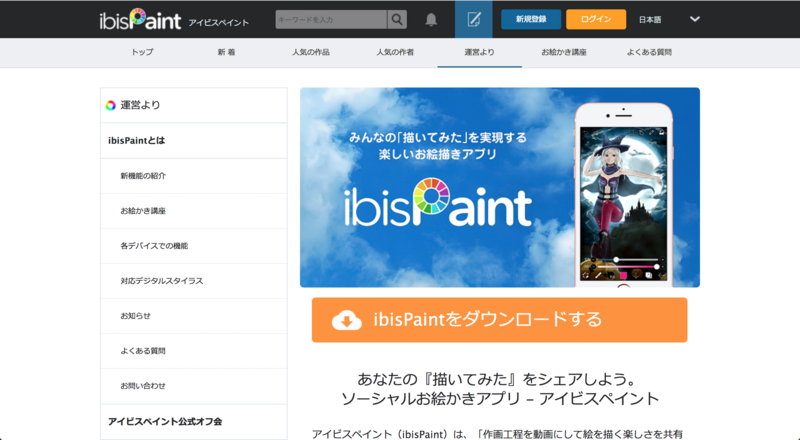Click ibisPaintをダウンロードする button
Image resolution: width=800 pixels, height=440 pixels.
point(499,320)
